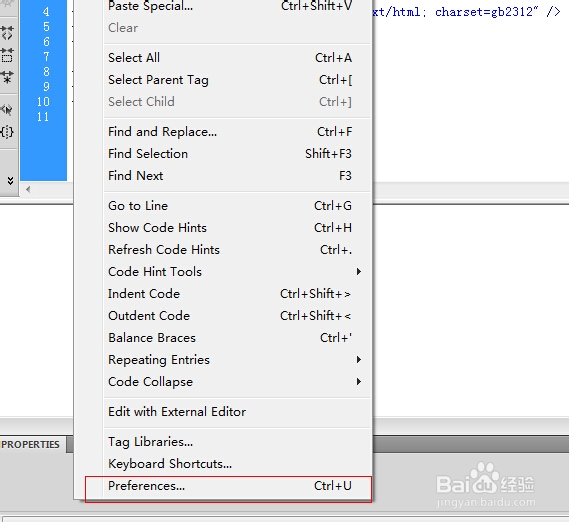The image size is (569, 522).
Task: Switch to the PROPERTIES panel tab
Action: (x=30, y=444)
